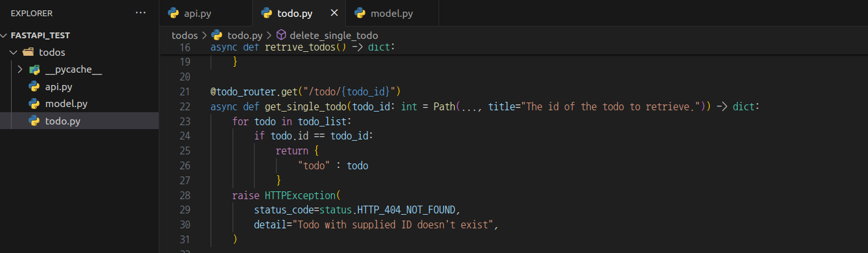The height and width of the screenshot is (253, 868).
Task: Collapse the todos folder chevron
Action: click(x=14, y=53)
